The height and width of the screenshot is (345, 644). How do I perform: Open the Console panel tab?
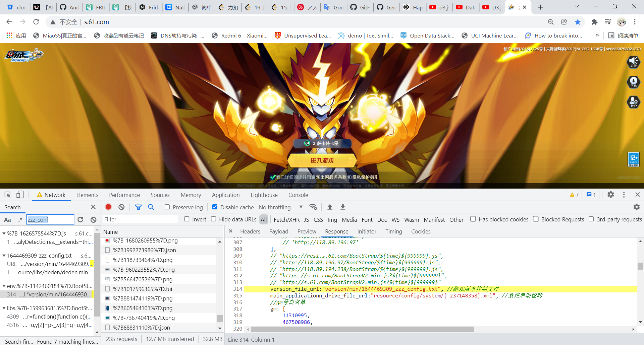(298, 195)
